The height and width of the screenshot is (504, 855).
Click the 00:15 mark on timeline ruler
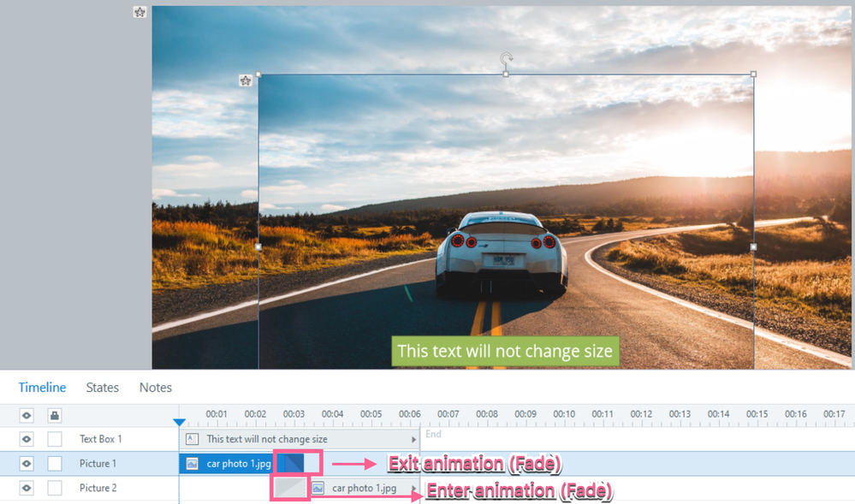click(757, 414)
